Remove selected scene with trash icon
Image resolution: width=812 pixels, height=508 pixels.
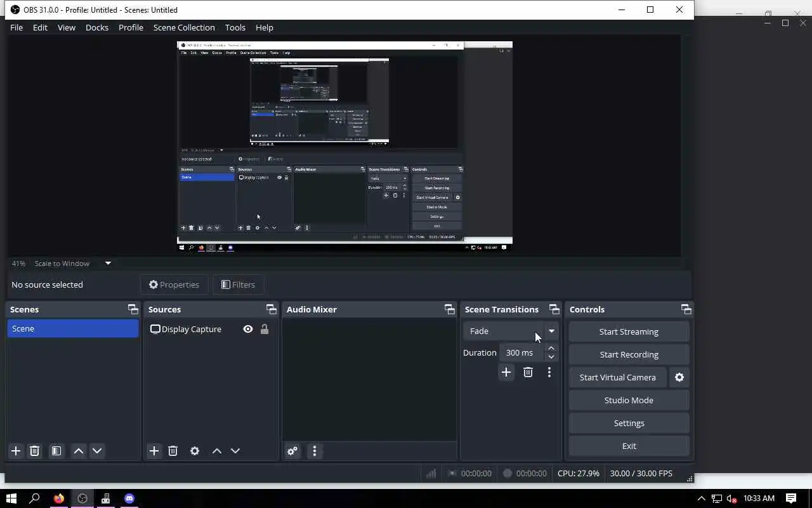coord(35,451)
